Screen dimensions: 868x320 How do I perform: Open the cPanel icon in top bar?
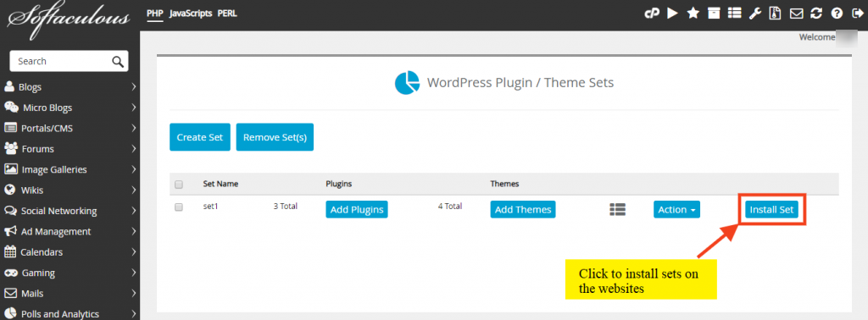coord(652,14)
